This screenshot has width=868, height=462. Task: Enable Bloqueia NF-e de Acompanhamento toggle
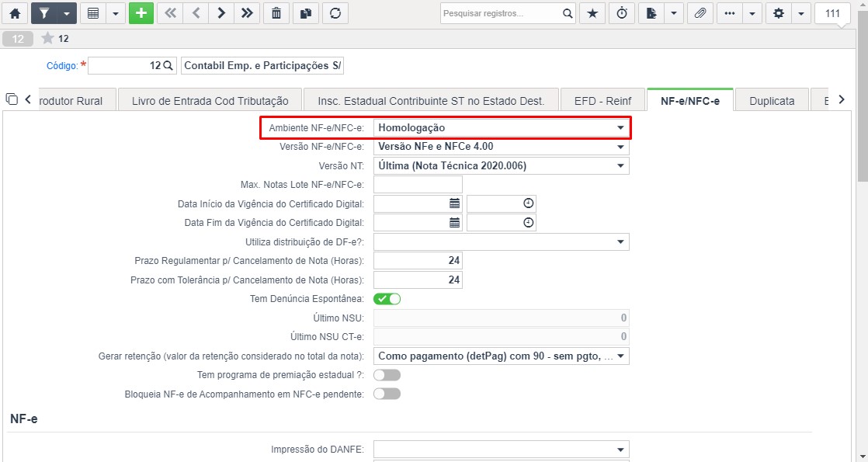(x=387, y=394)
